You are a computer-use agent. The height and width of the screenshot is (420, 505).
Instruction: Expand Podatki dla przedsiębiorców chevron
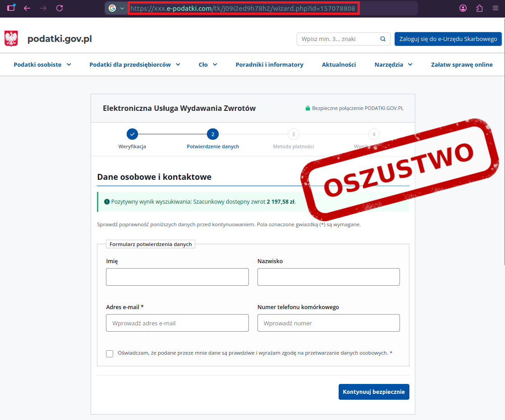[178, 65]
